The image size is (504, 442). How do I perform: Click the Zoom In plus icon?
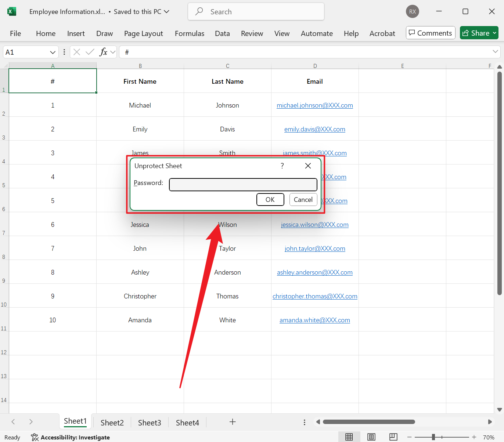[474, 437]
